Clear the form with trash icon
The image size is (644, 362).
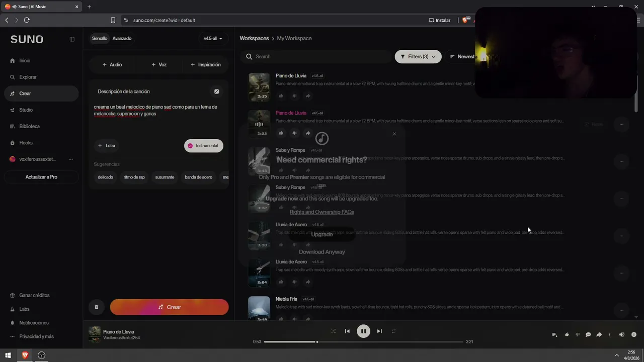click(x=97, y=307)
